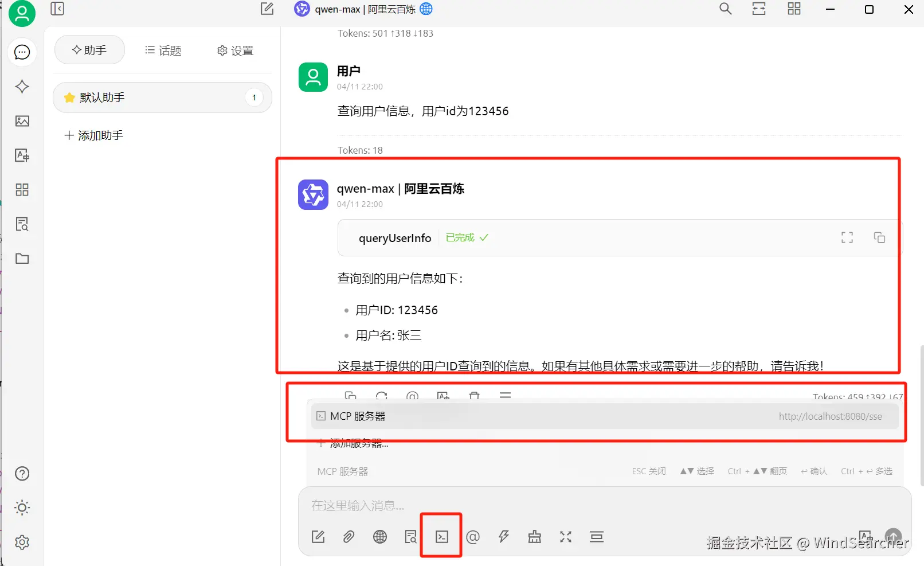This screenshot has height=566, width=924.
Task: Toggle the theme with the sun icon
Action: point(22,508)
